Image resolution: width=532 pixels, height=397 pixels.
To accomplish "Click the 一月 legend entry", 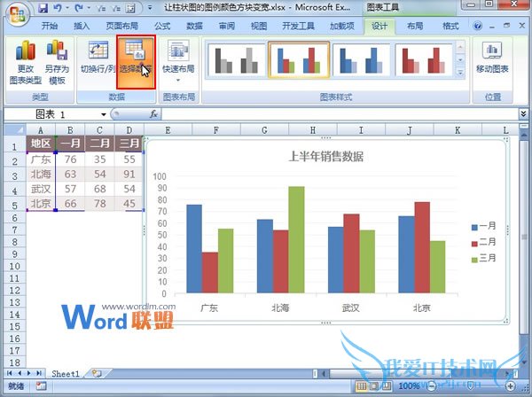I will [483, 226].
